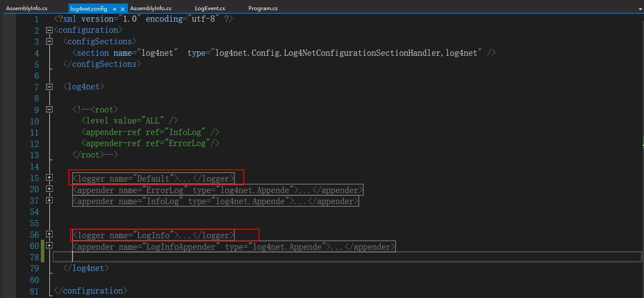Expand the LogInfo logger at line 56
Screen dimensions: 644x298
[49, 234]
